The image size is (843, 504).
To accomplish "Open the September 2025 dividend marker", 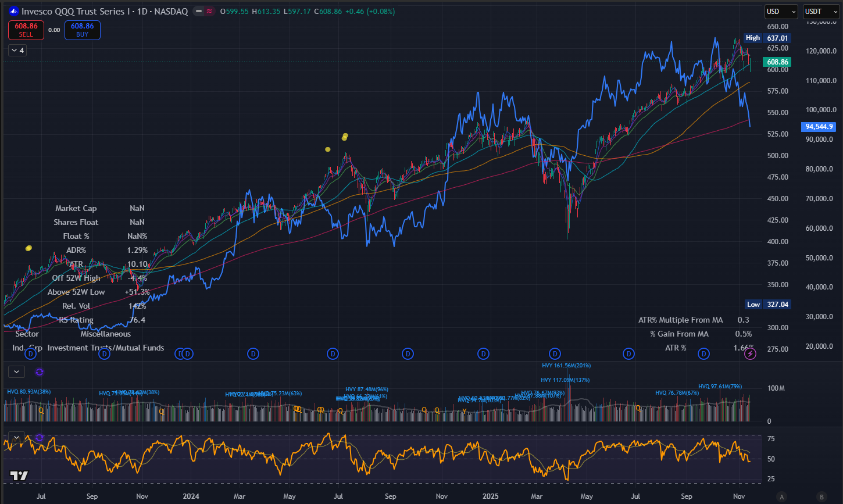I will 704,353.
